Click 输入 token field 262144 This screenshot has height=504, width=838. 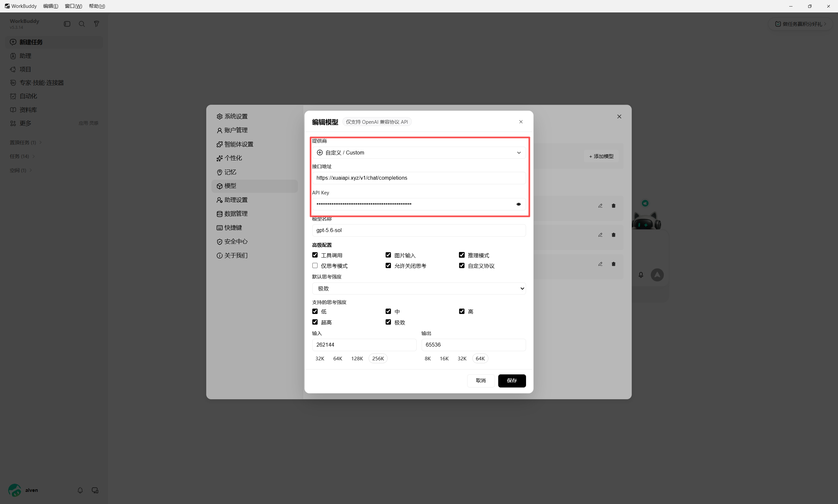click(364, 345)
